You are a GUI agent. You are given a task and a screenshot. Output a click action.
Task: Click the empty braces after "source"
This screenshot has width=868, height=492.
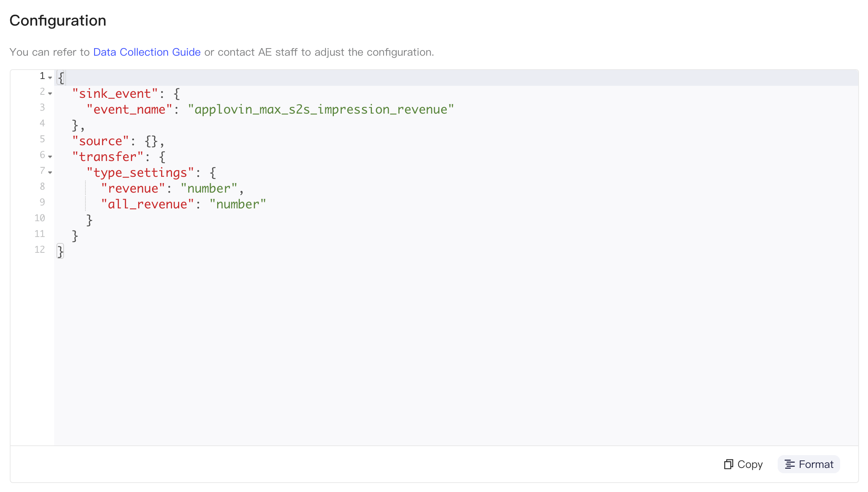pos(151,141)
